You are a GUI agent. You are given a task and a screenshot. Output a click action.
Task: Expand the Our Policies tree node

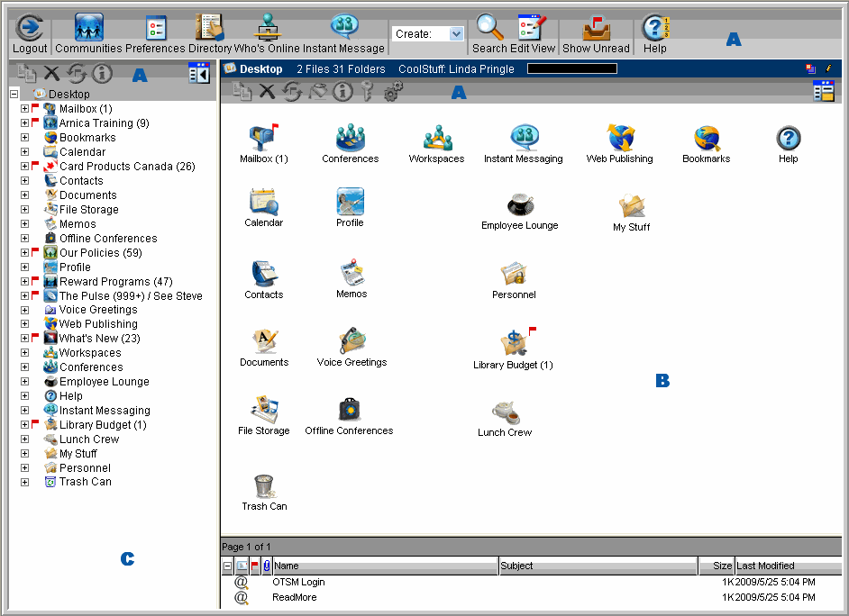(x=25, y=253)
